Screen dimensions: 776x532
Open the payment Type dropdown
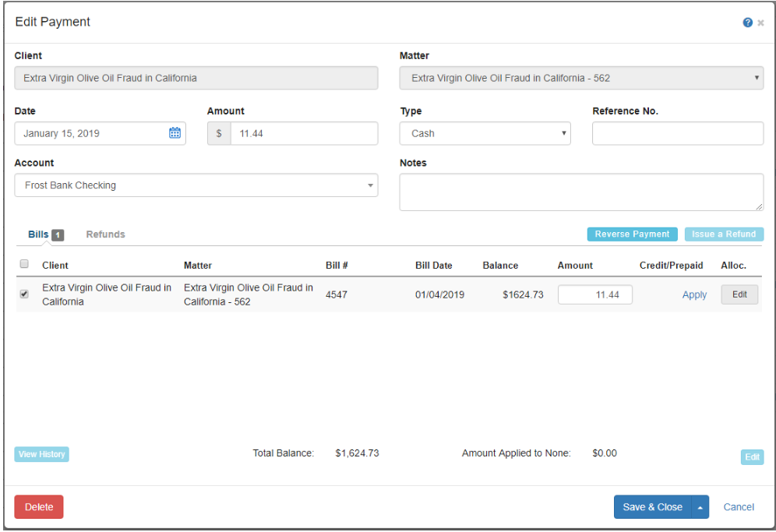pos(485,133)
